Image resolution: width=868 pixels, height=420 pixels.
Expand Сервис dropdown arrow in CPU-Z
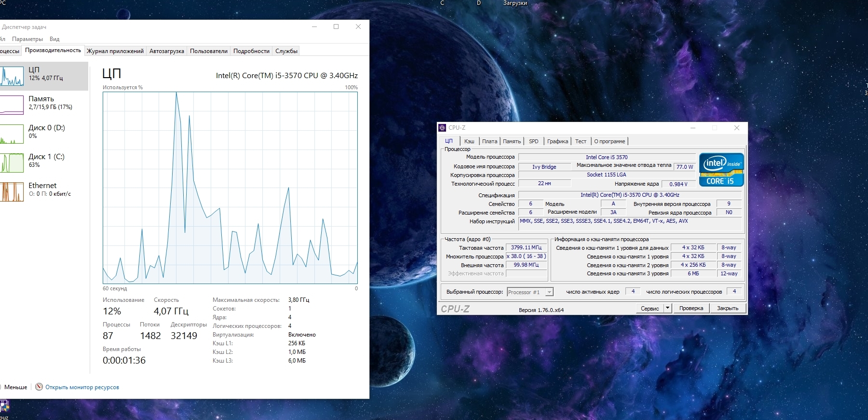pos(668,308)
